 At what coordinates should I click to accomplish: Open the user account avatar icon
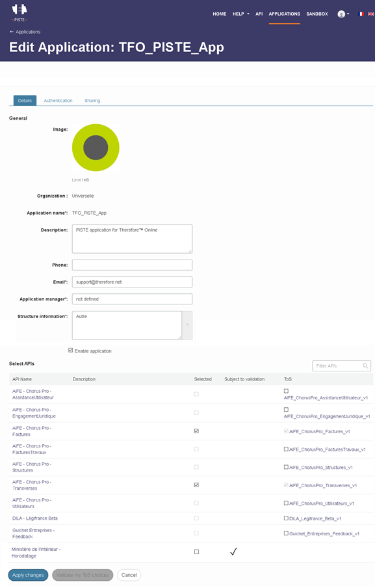coord(341,14)
